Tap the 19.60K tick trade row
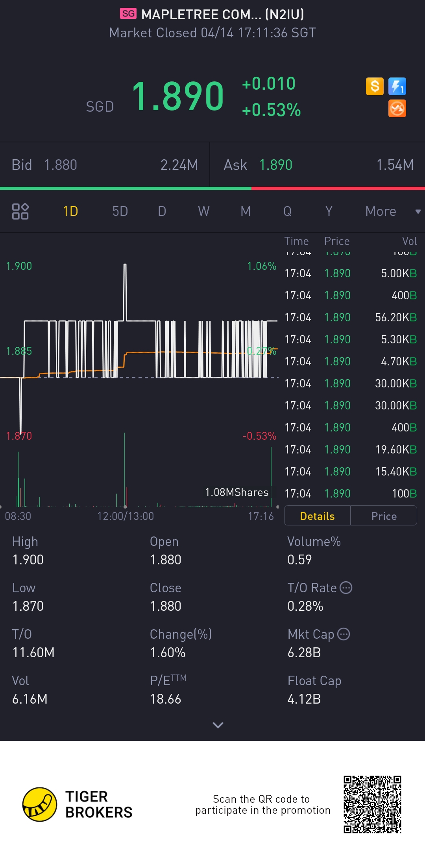The height and width of the screenshot is (868, 425). (351, 450)
